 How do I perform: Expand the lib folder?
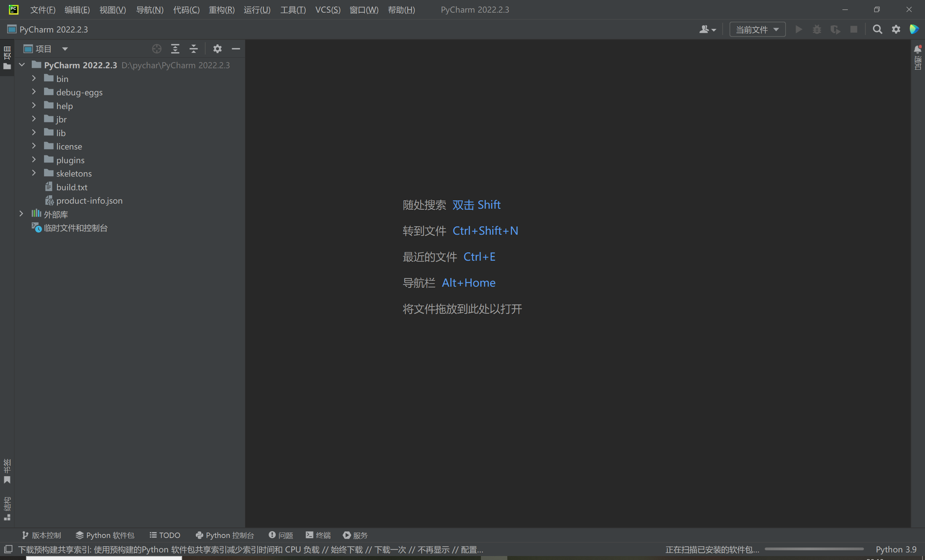tap(34, 133)
